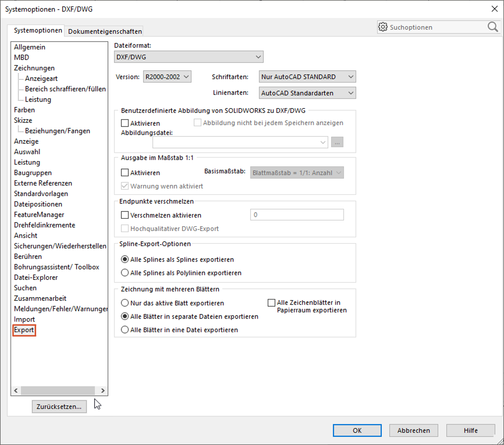This screenshot has width=504, height=445.
Task: Click the Endpunkte verschmelzen value field
Action: (x=297, y=215)
